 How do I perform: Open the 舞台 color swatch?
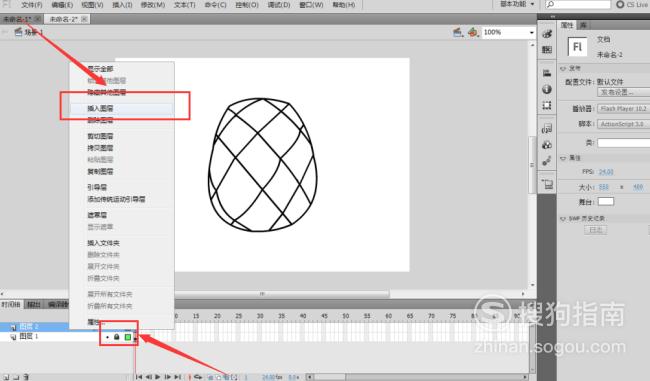tap(606, 202)
